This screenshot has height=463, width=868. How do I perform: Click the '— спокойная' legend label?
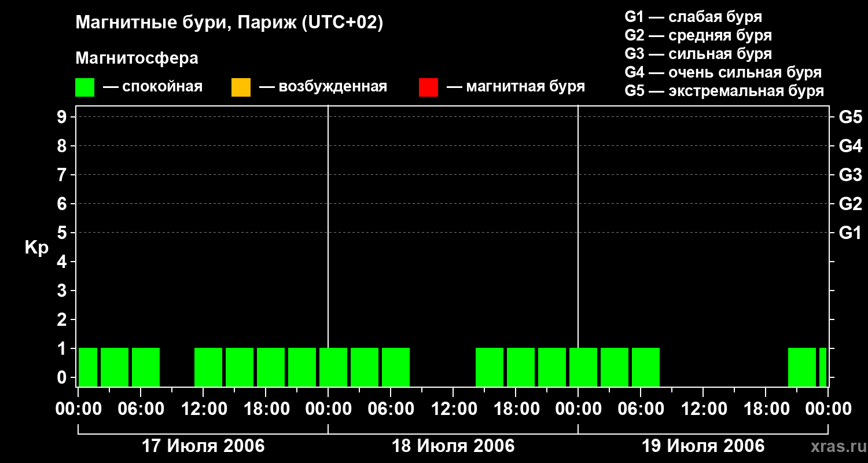pos(153,87)
